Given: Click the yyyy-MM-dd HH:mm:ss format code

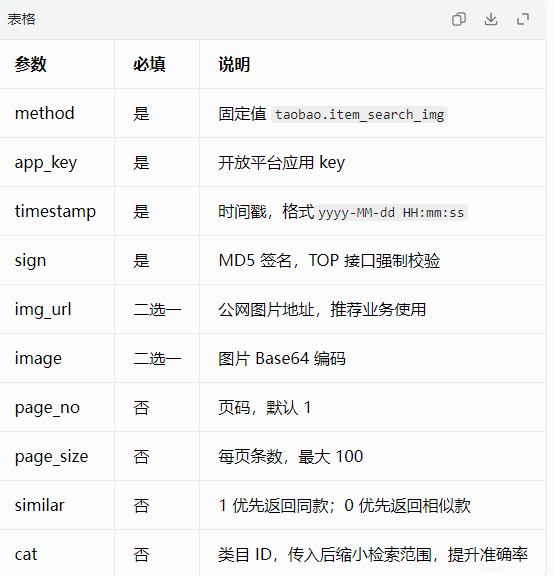Looking at the screenshot, I should (x=391, y=213).
